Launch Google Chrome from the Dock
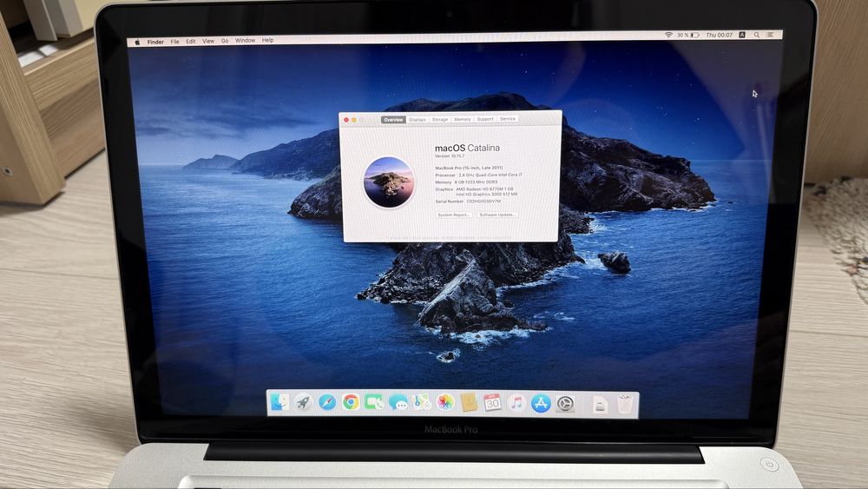Viewport: 868px width, 489px height. [351, 402]
